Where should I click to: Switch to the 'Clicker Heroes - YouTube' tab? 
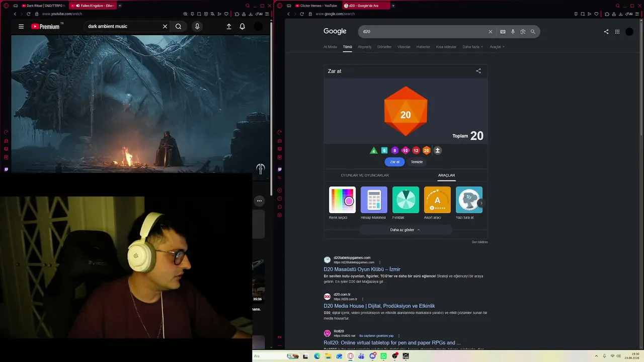[317, 6]
